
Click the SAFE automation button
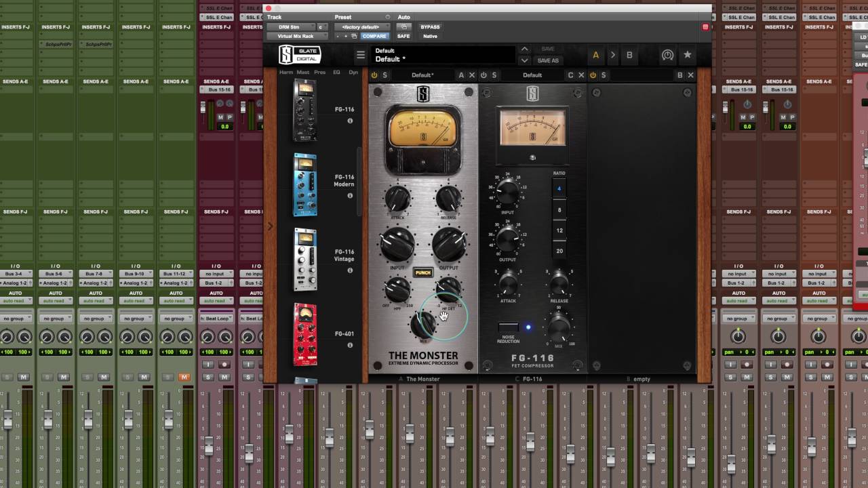(403, 36)
